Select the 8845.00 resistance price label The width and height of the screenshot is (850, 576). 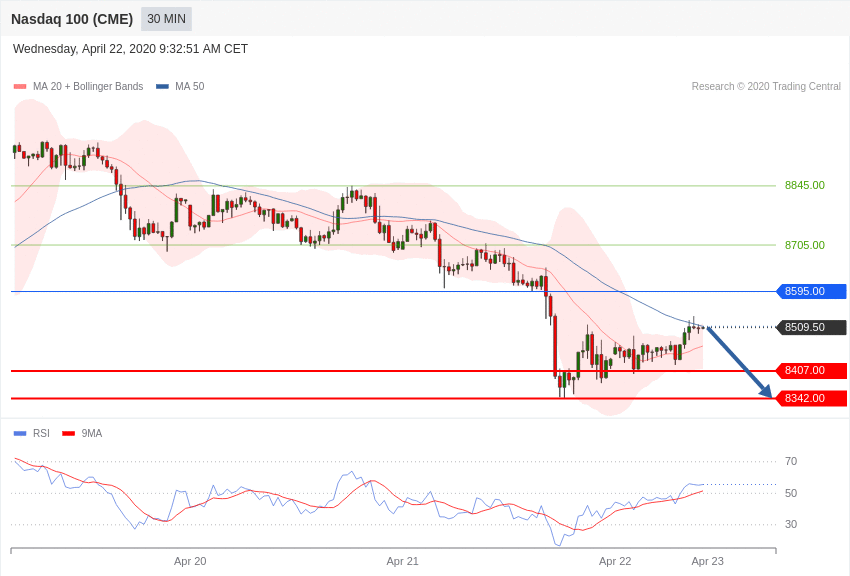pyautogui.click(x=804, y=185)
